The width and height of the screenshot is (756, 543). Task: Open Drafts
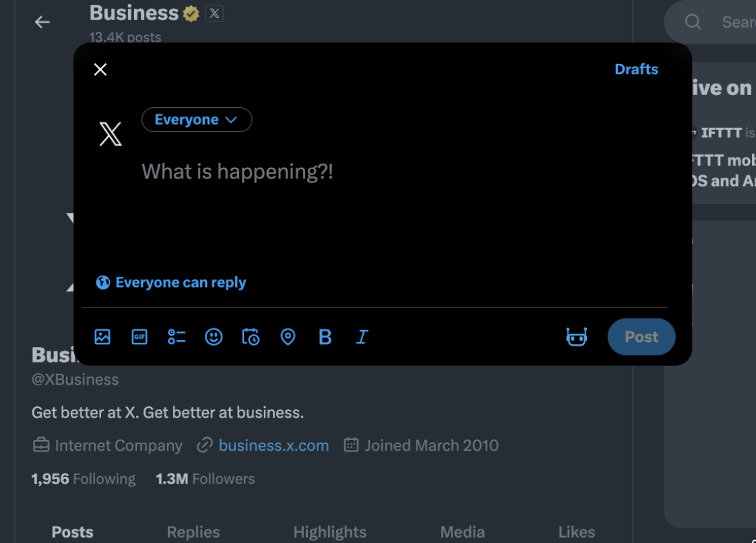click(x=636, y=69)
